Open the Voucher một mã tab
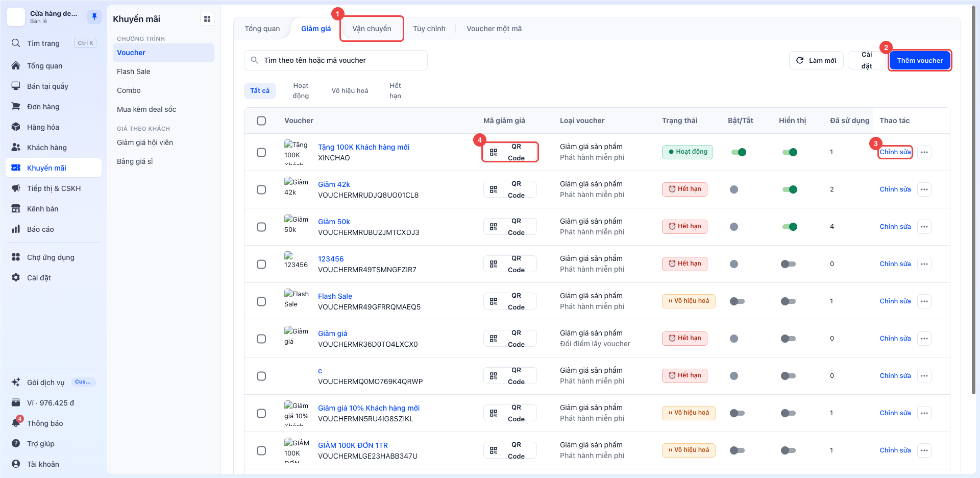The height and width of the screenshot is (478, 980). 494,29
